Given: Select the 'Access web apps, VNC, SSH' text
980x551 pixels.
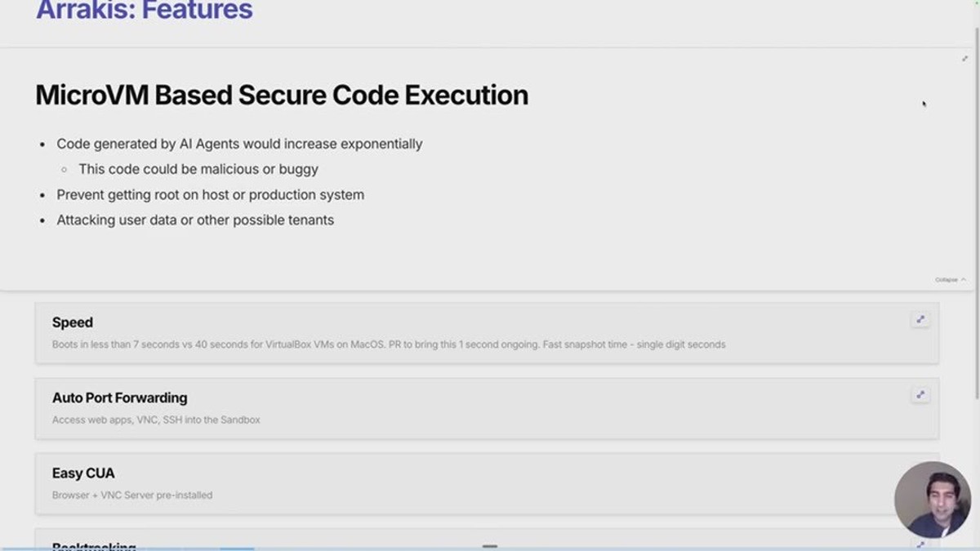Looking at the screenshot, I should pos(156,420).
